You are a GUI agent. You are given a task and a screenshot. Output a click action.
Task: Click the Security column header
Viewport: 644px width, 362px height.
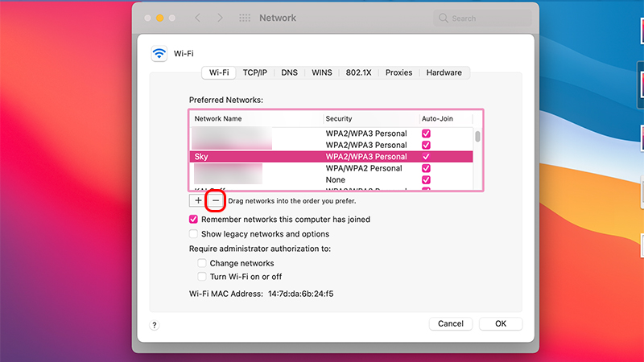339,118
